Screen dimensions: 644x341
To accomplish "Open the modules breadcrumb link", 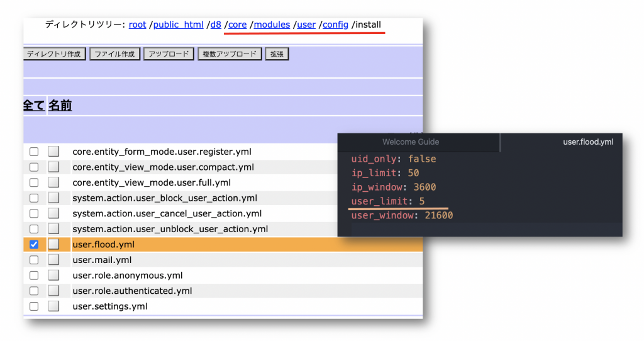I will (272, 25).
